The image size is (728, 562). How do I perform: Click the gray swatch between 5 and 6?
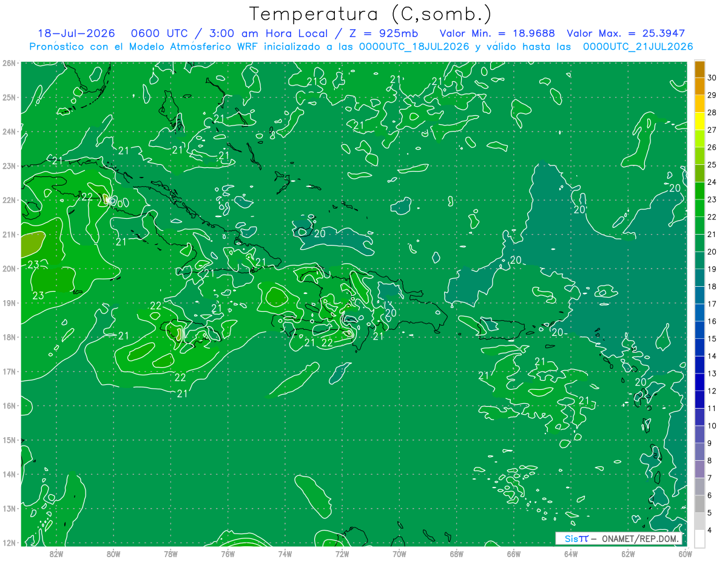coord(699,504)
